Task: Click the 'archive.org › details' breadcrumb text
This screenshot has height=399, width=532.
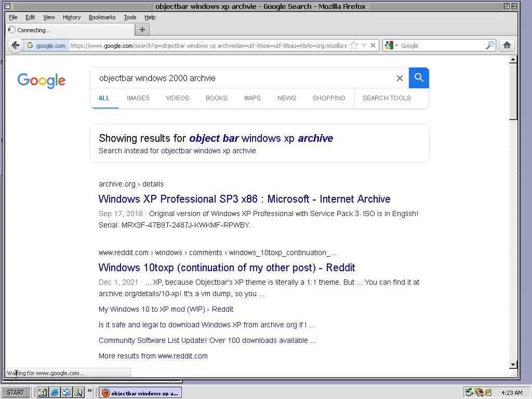Action: [x=131, y=184]
